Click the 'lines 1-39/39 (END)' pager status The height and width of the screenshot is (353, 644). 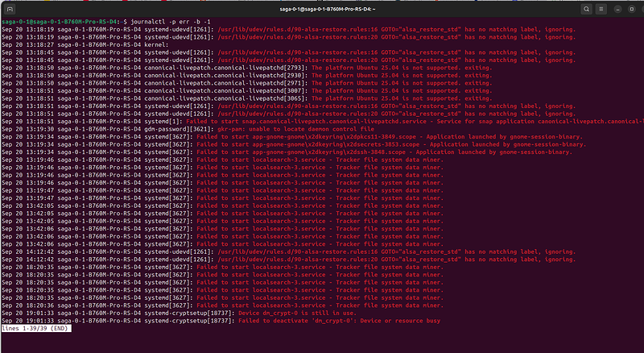point(36,329)
